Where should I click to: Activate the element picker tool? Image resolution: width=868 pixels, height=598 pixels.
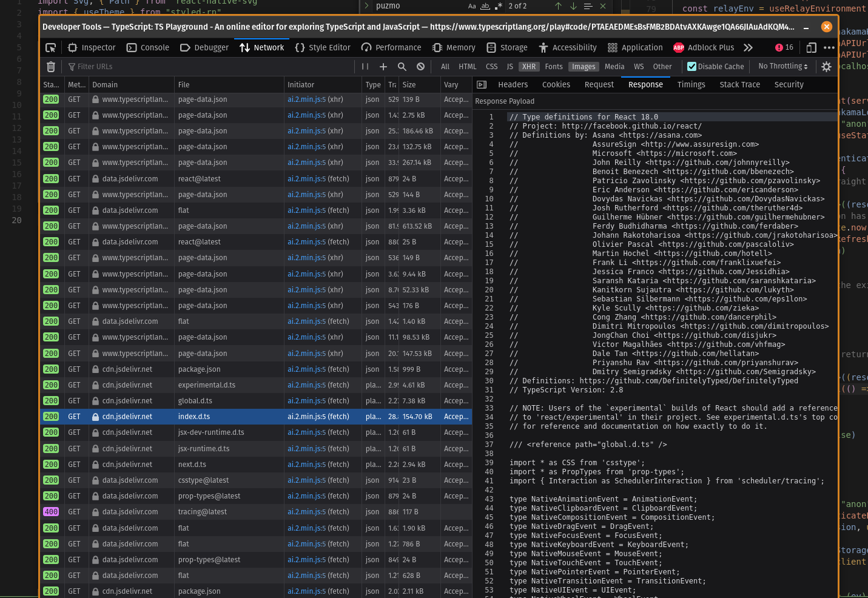pyautogui.click(x=51, y=47)
